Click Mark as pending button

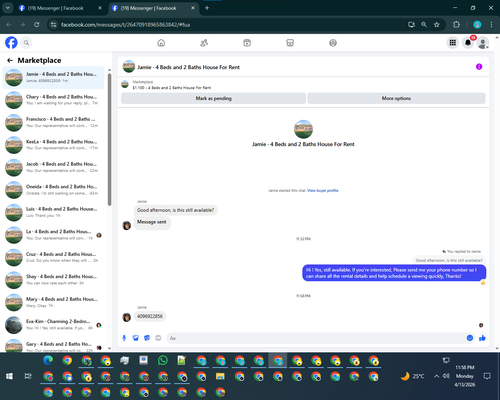[x=213, y=98]
